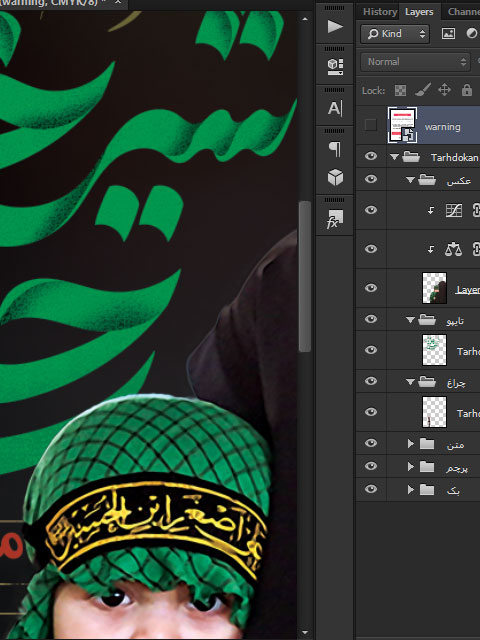
Task: Select the Color Balance adjustment icon
Action: (453, 249)
